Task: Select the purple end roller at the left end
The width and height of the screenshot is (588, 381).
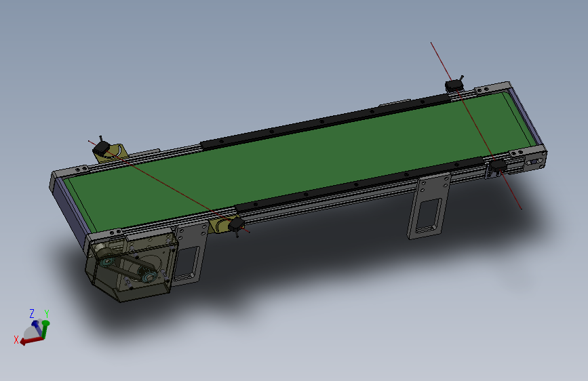Action: [x=68, y=212]
